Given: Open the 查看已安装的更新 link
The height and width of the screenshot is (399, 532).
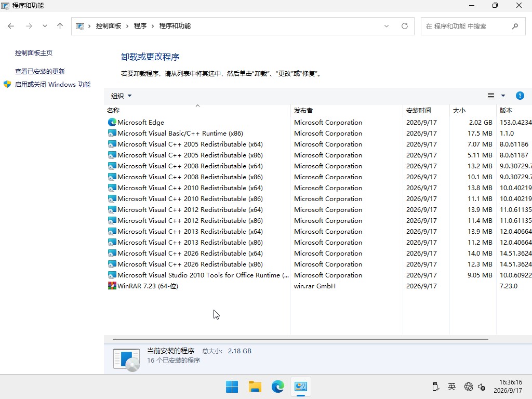Looking at the screenshot, I should point(39,71).
